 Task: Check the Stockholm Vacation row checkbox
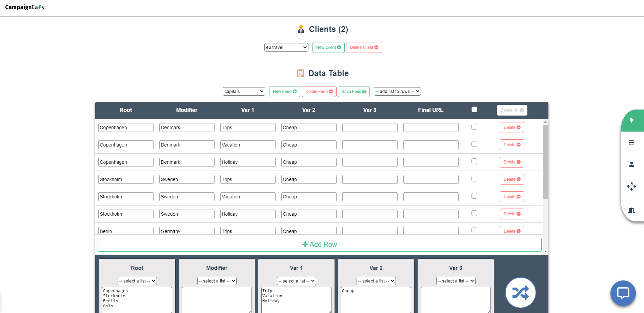tap(474, 196)
